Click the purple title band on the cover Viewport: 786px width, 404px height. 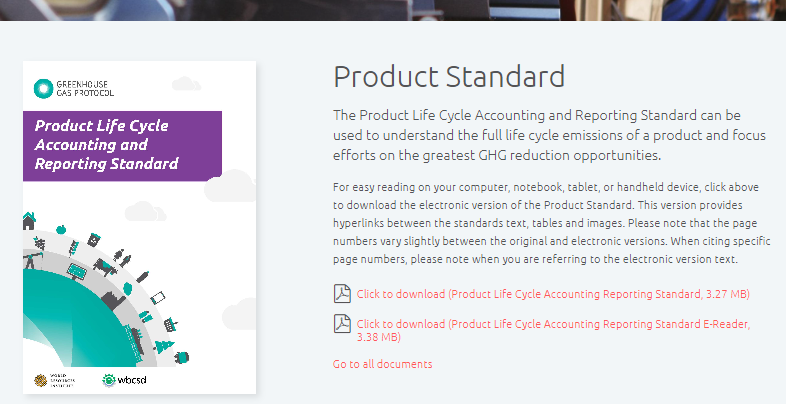[x=122, y=145]
